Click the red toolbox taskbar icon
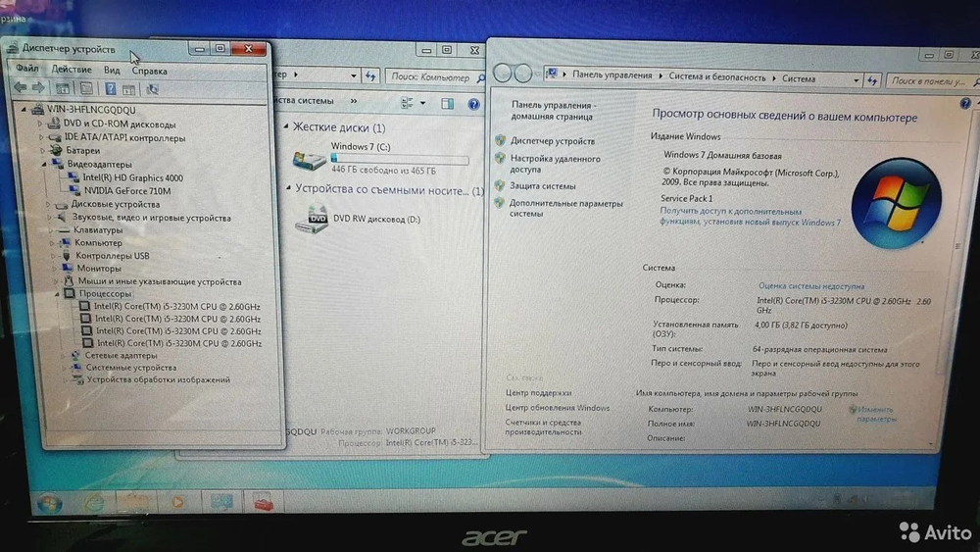This screenshot has width=980, height=552. pos(264,502)
